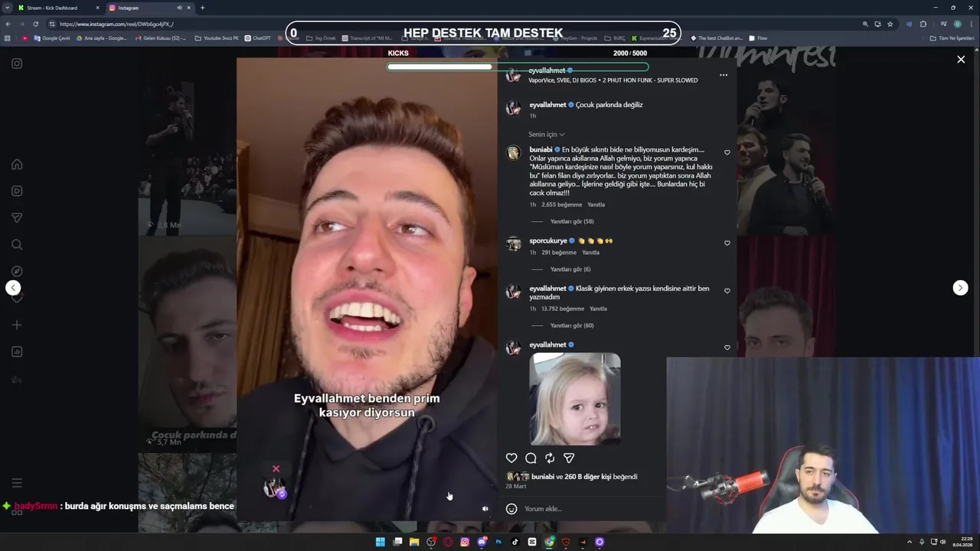
Task: Open buniabi's profile from the comment
Action: [x=541, y=150]
